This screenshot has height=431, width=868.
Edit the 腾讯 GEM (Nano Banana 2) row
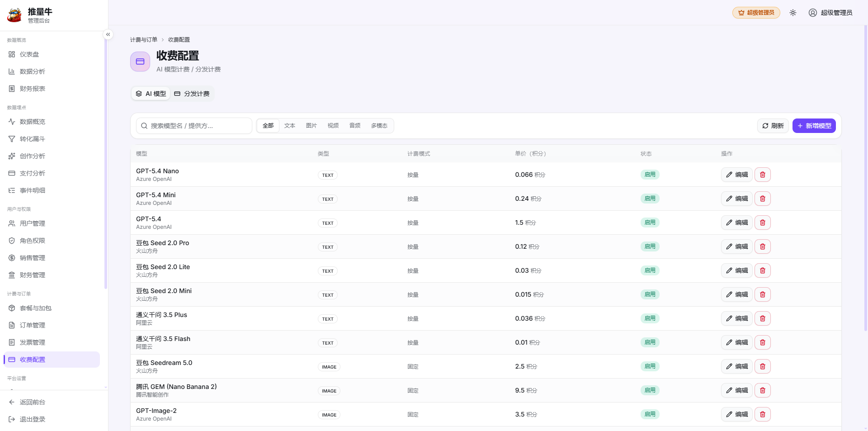737,390
